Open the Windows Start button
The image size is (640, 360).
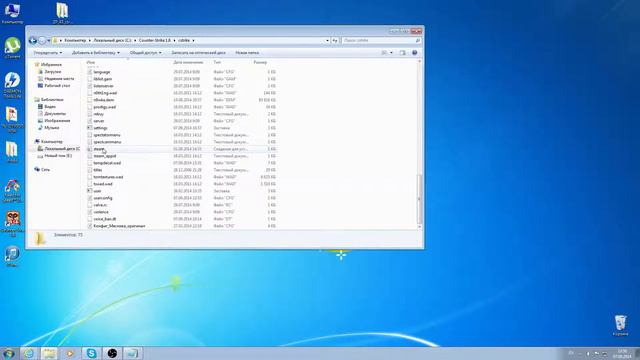click(x=9, y=353)
